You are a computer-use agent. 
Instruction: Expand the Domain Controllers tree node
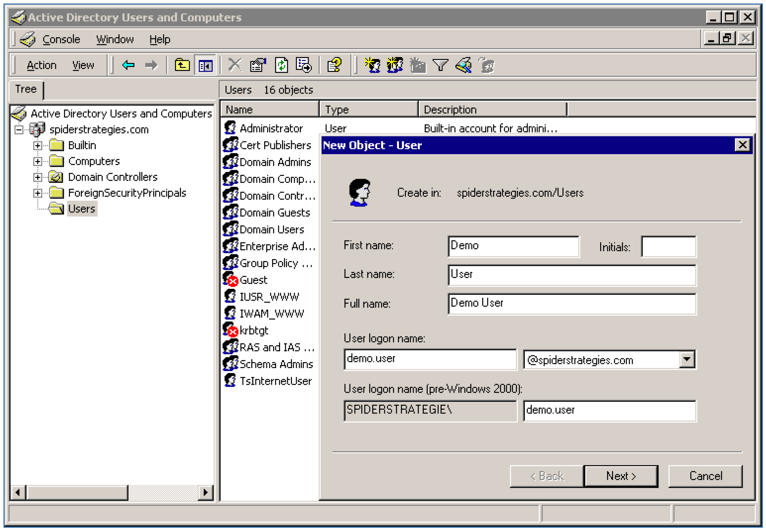pos(38,177)
